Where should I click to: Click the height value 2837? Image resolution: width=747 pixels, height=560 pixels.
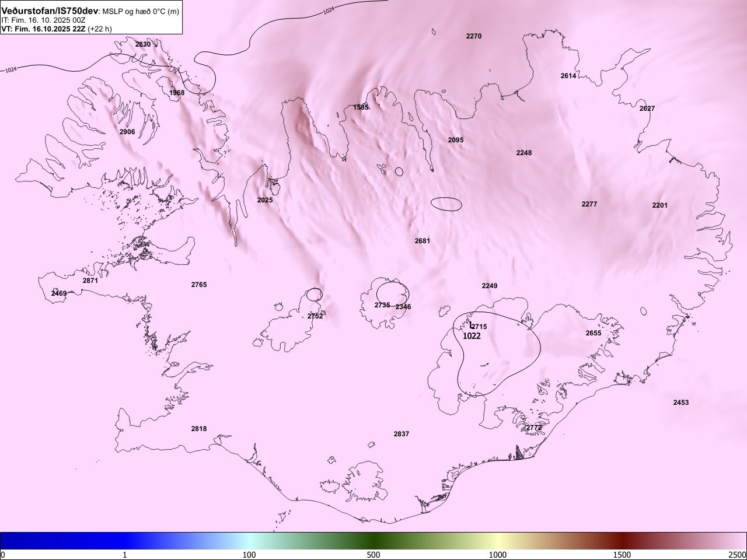click(x=402, y=434)
